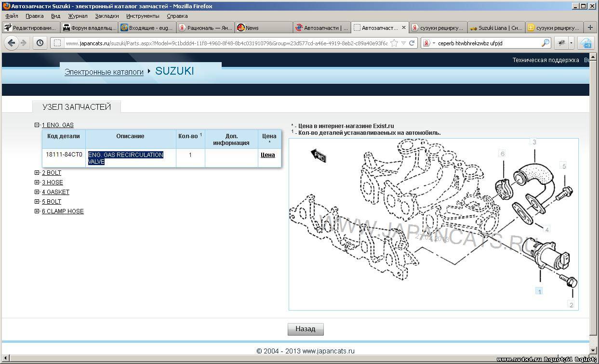
Task: Open a new tab with the plus button
Action: click(590, 27)
